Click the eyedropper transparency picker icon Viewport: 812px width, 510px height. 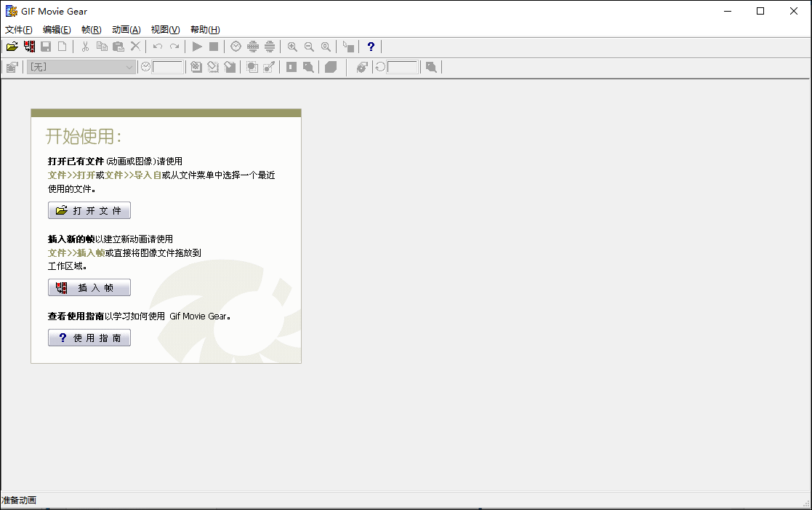(x=269, y=67)
